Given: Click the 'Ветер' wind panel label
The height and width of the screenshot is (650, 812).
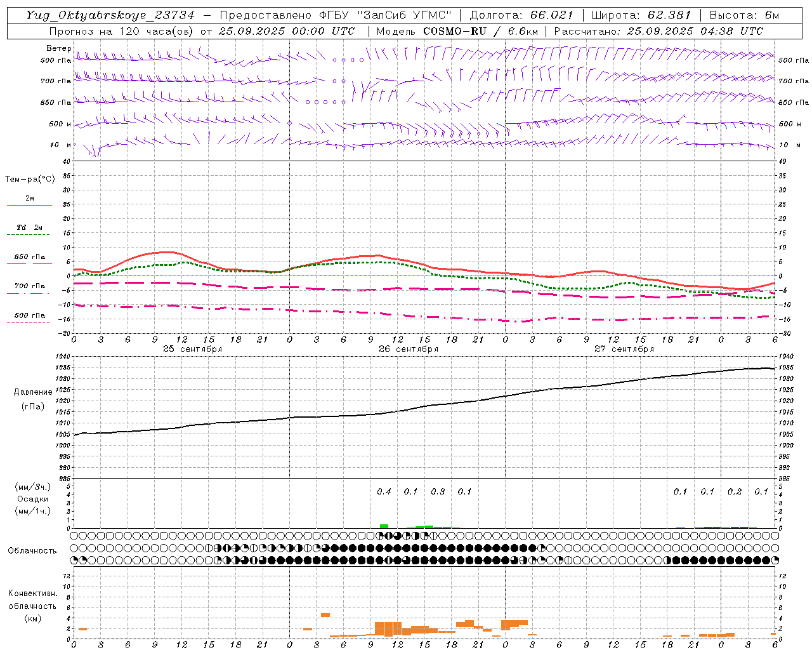Looking at the screenshot, I should pos(59,48).
